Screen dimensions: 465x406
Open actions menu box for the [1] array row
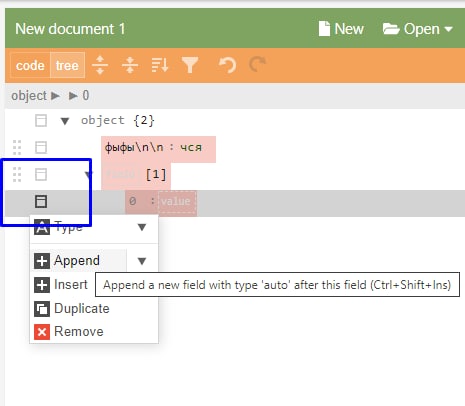click(41, 174)
